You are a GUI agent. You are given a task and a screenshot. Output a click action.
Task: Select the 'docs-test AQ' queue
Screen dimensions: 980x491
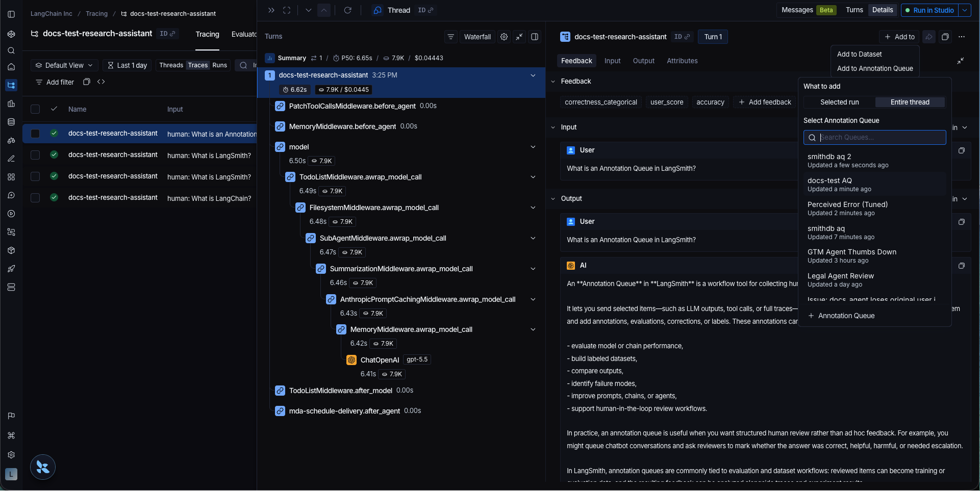874,184
